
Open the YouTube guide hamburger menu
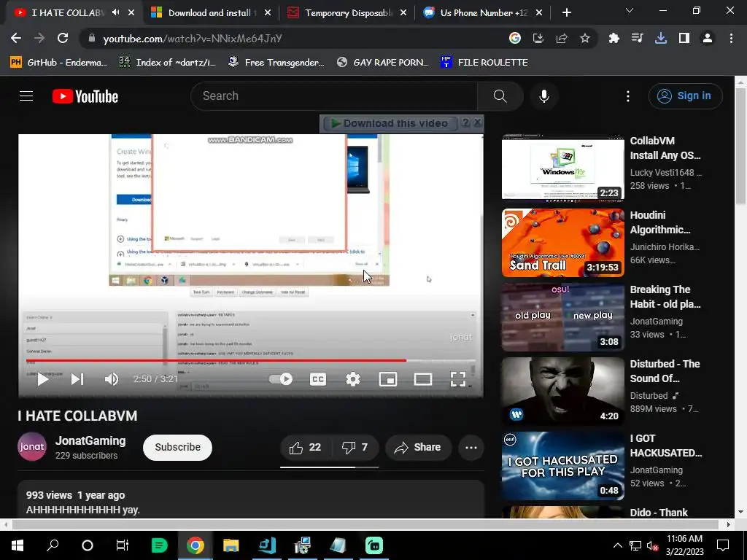click(26, 96)
